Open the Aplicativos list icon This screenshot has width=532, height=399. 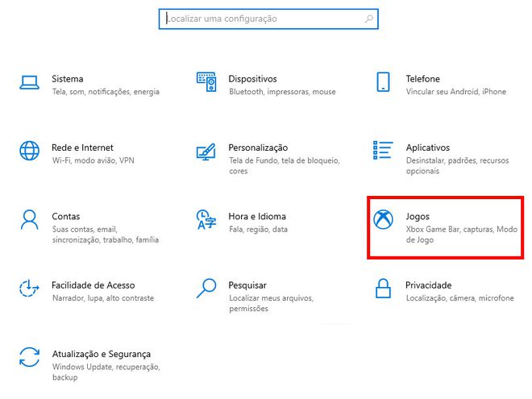point(384,150)
